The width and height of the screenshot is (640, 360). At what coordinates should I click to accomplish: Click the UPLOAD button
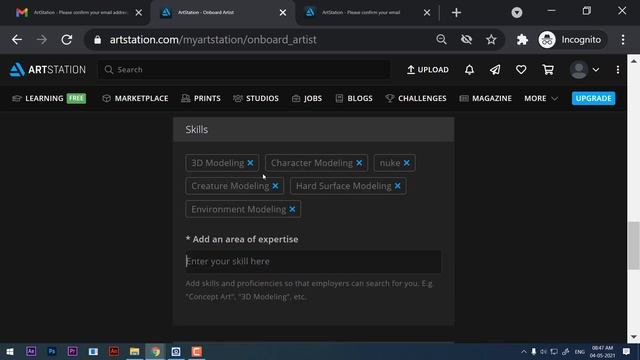click(x=428, y=70)
